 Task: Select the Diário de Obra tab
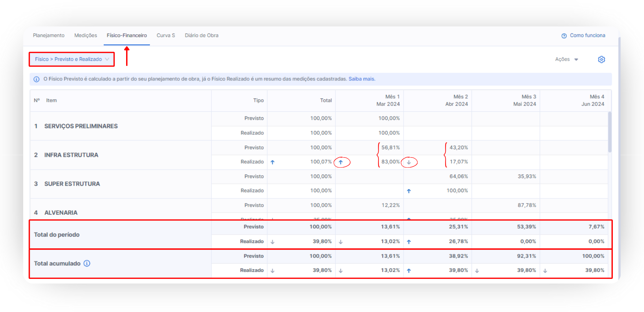202,36
